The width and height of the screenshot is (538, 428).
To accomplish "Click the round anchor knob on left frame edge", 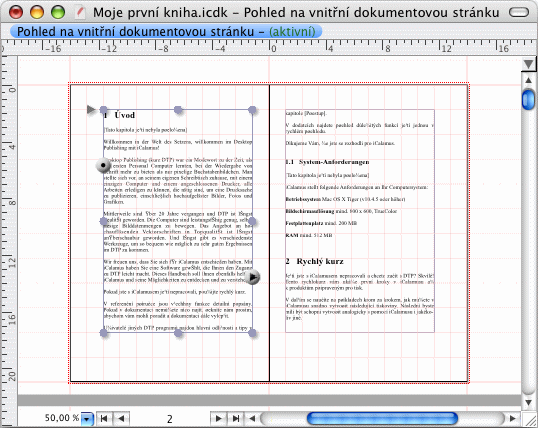I will [103, 165].
